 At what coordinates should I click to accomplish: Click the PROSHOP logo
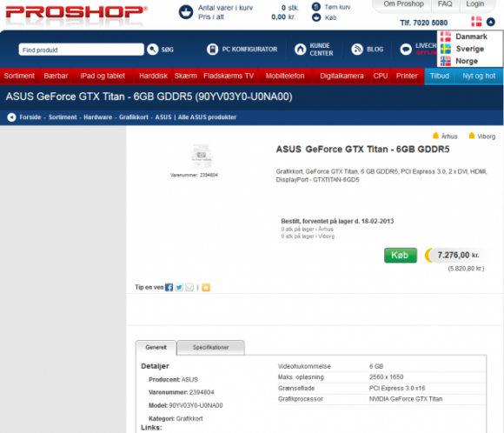[76, 12]
